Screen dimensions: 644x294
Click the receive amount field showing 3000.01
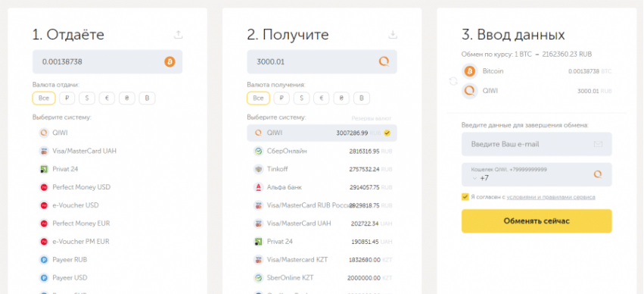click(322, 61)
